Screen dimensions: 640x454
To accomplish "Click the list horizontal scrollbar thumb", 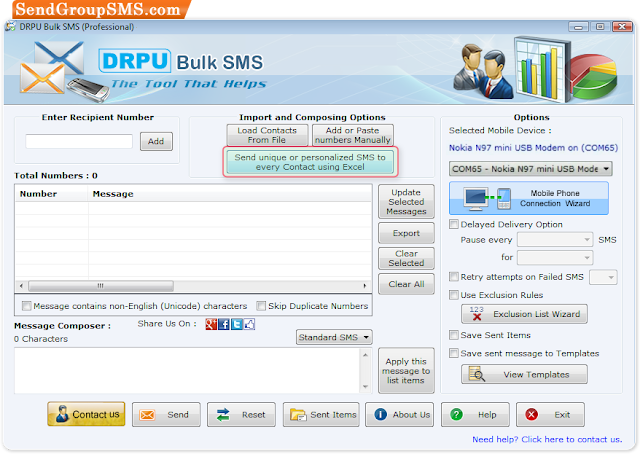I will (101, 286).
